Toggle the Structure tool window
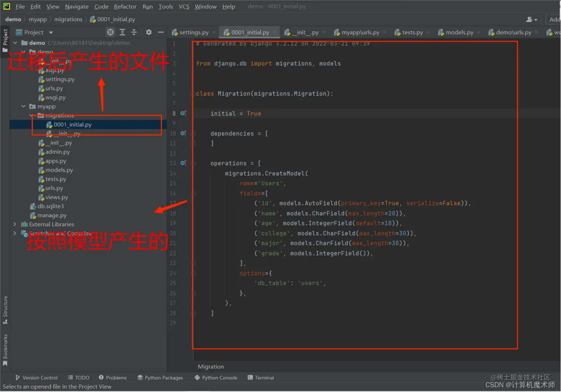The image size is (561, 392). pos(5,310)
